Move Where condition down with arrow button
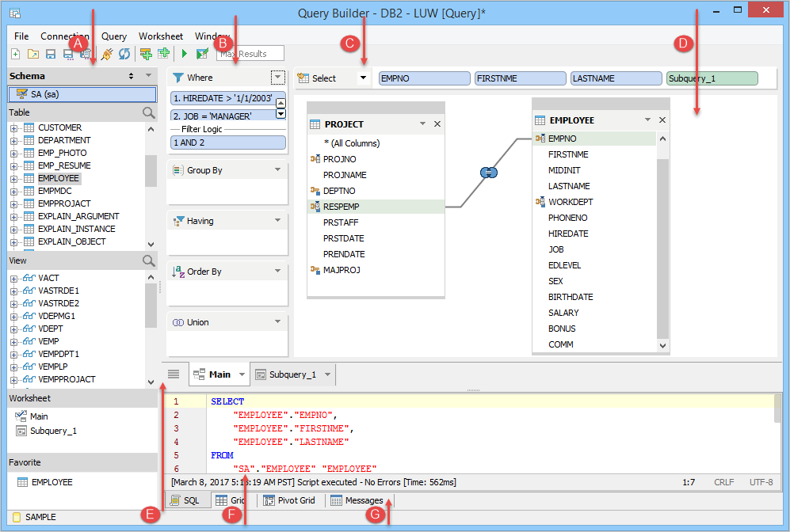 (281, 114)
